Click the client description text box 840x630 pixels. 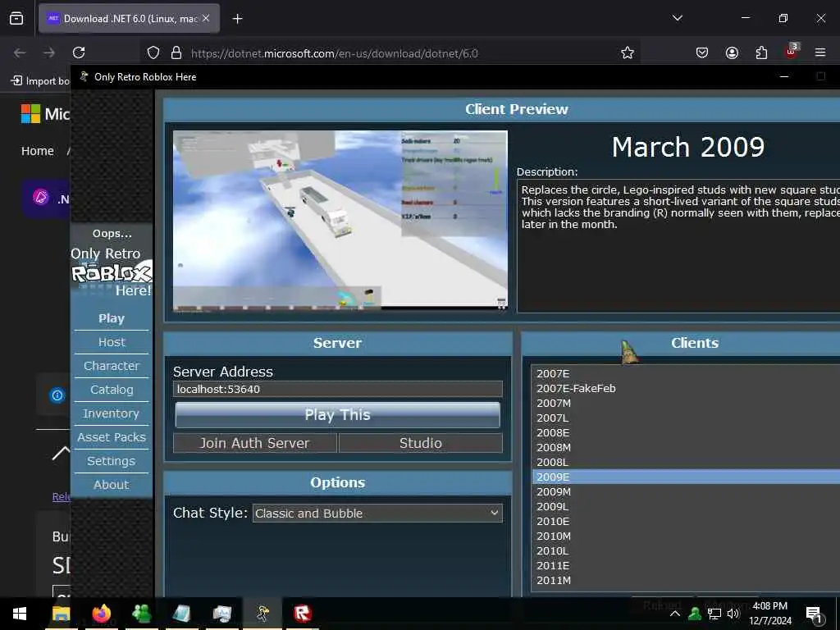pos(678,246)
